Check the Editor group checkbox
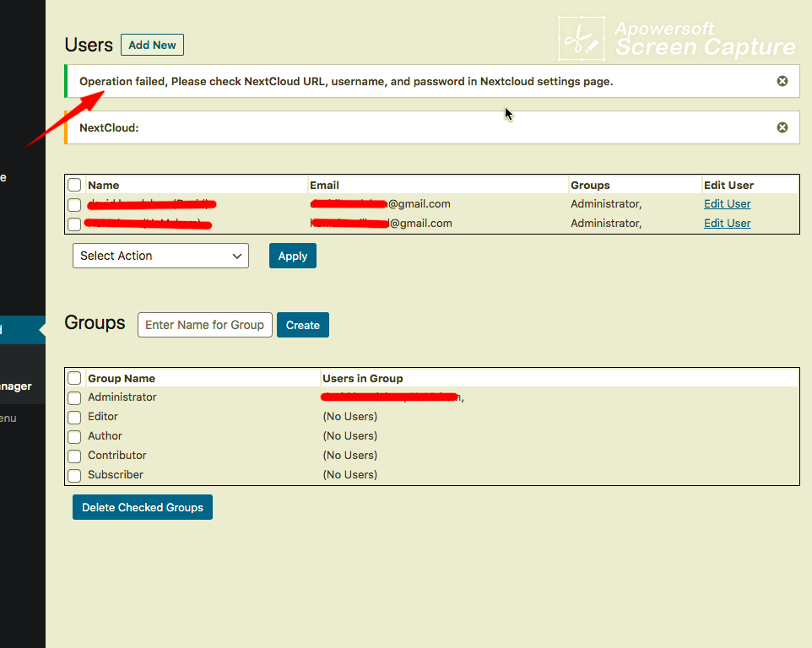The width and height of the screenshot is (812, 648). tap(74, 417)
